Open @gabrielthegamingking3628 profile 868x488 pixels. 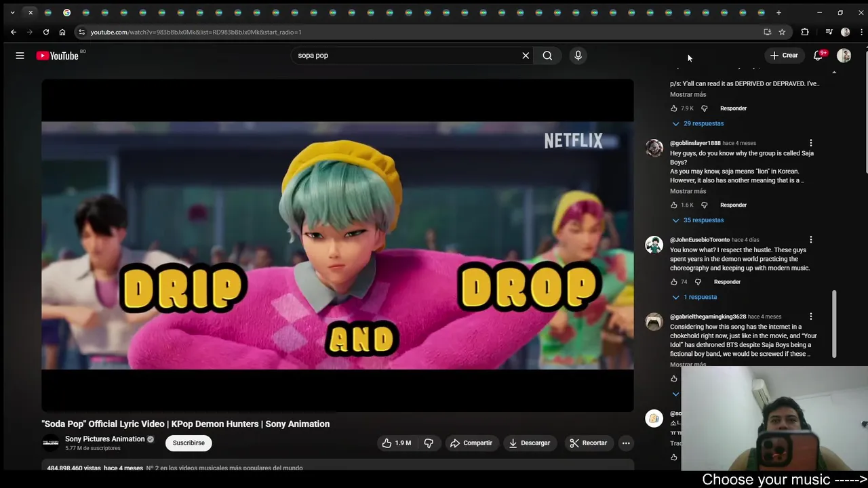(708, 317)
